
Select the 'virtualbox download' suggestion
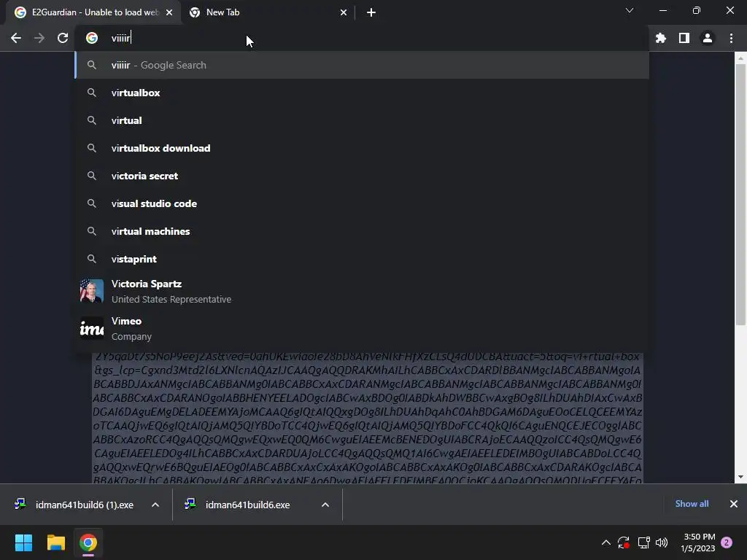[x=362, y=148]
